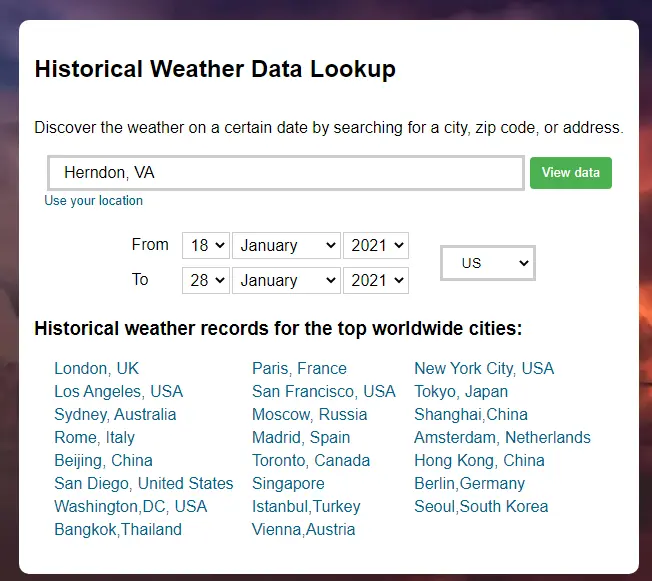Open London, UK weather records

[x=97, y=368]
